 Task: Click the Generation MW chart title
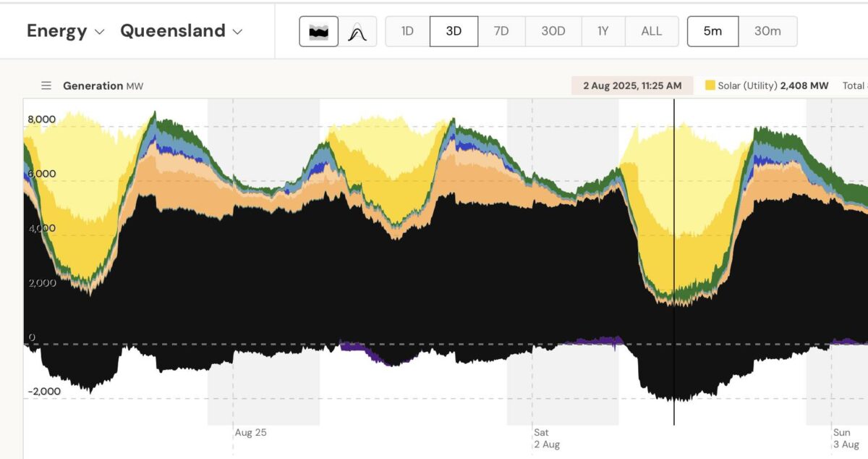[x=103, y=85]
